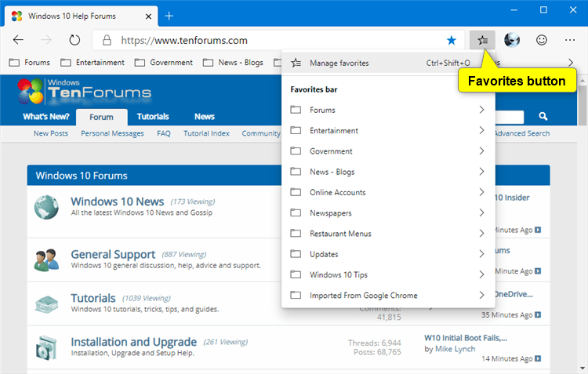Image resolution: width=588 pixels, height=374 pixels.
Task: Open Tutorials forum heading link
Action: click(93, 298)
